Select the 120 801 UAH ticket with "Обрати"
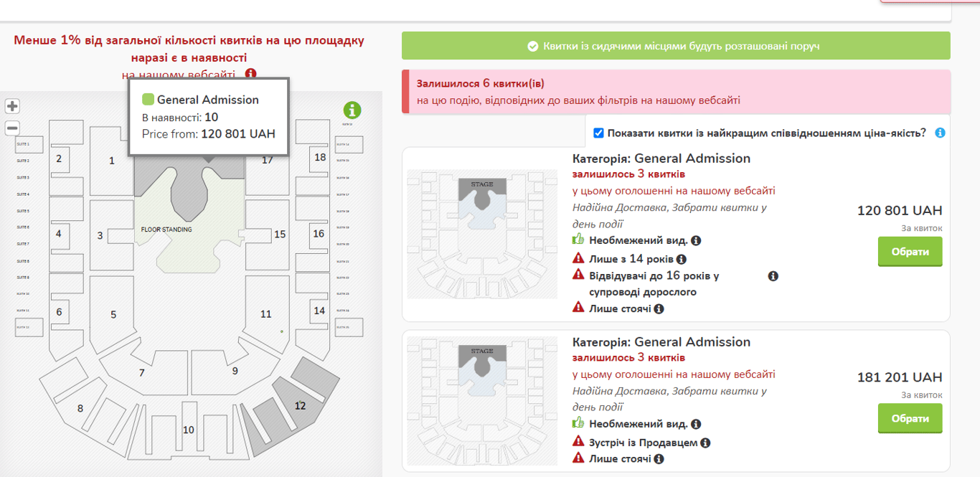 tap(910, 252)
